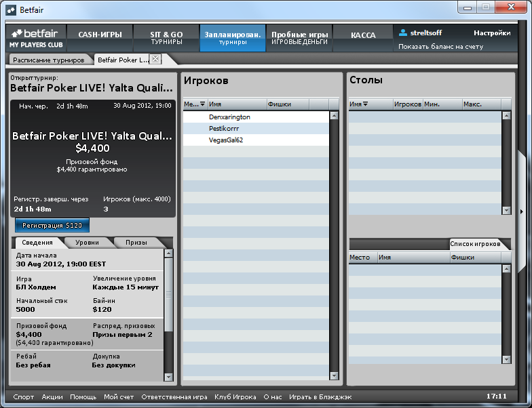Open the Мой счет link in footer

point(119,397)
